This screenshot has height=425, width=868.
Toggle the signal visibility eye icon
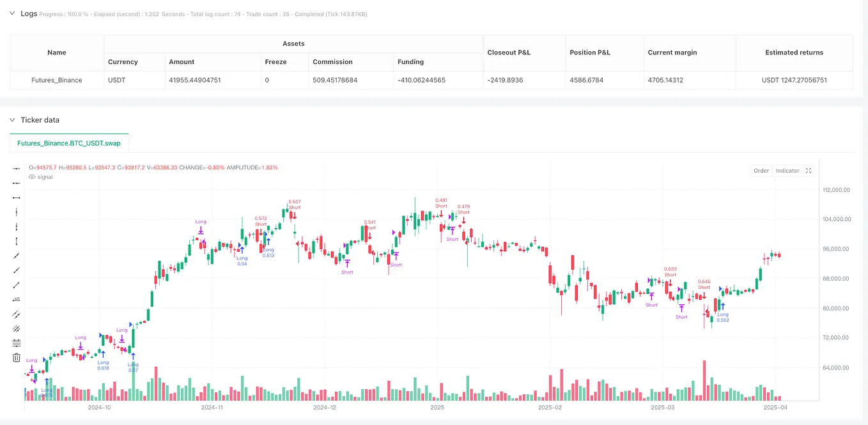[31, 177]
